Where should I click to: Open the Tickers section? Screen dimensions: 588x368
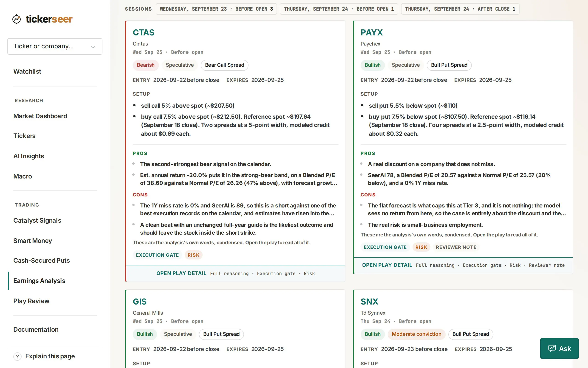click(x=24, y=136)
